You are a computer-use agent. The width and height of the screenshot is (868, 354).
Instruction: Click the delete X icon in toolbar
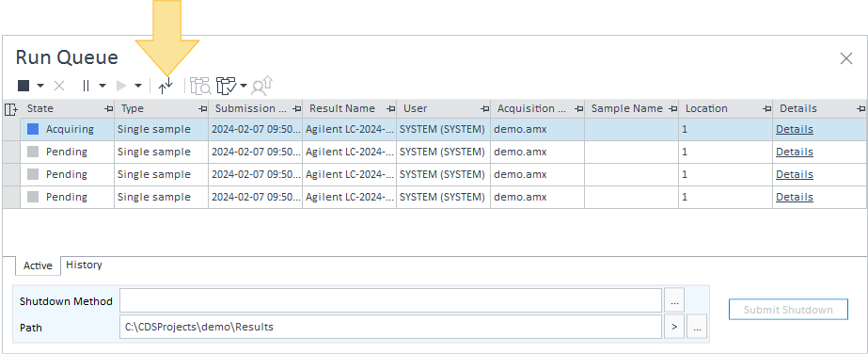[59, 86]
